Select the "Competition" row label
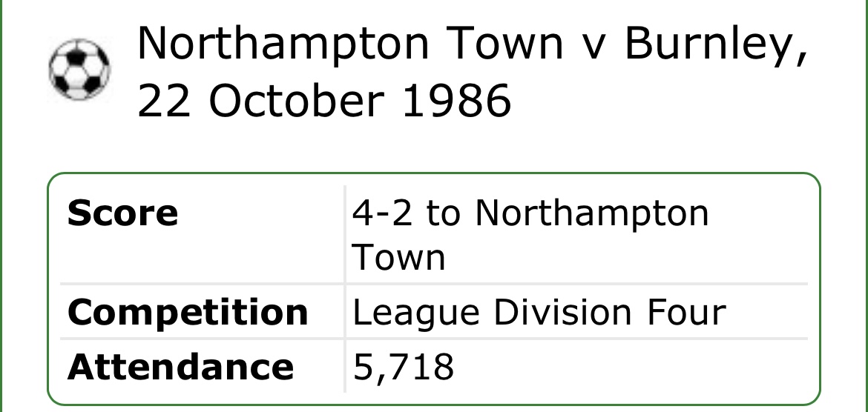Screen dimensions: 868x412 click(188, 313)
